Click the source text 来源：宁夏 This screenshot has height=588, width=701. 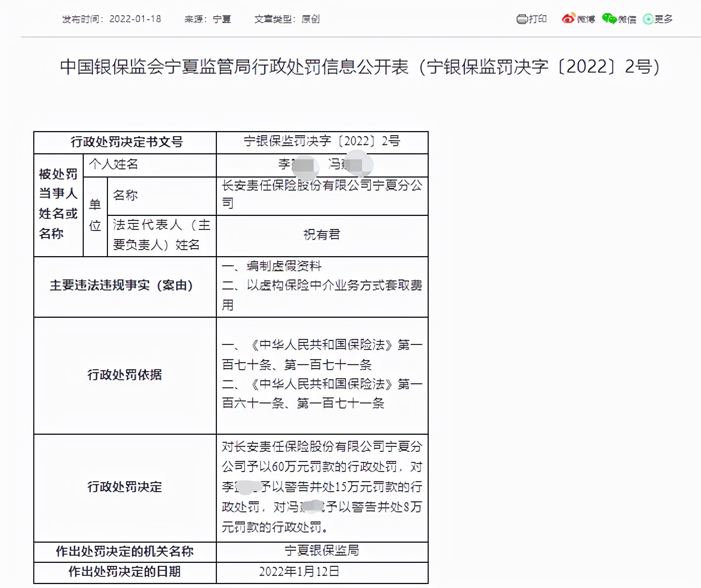(207, 19)
